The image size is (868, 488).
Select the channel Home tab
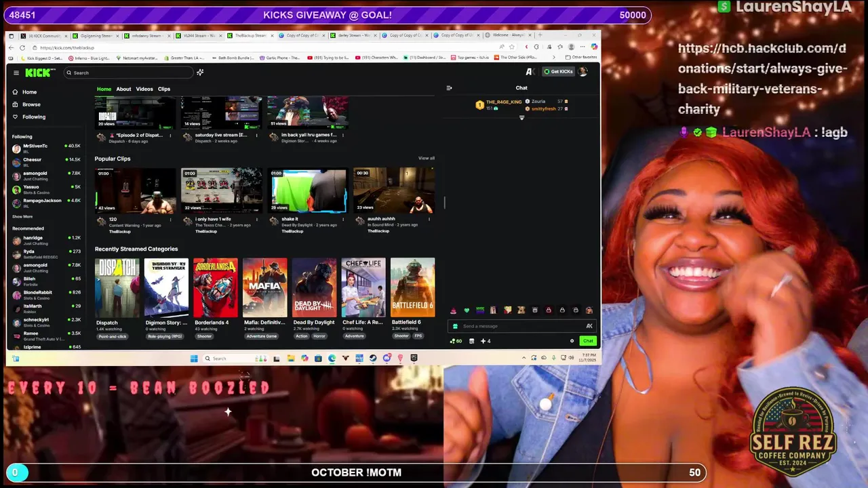tap(104, 89)
